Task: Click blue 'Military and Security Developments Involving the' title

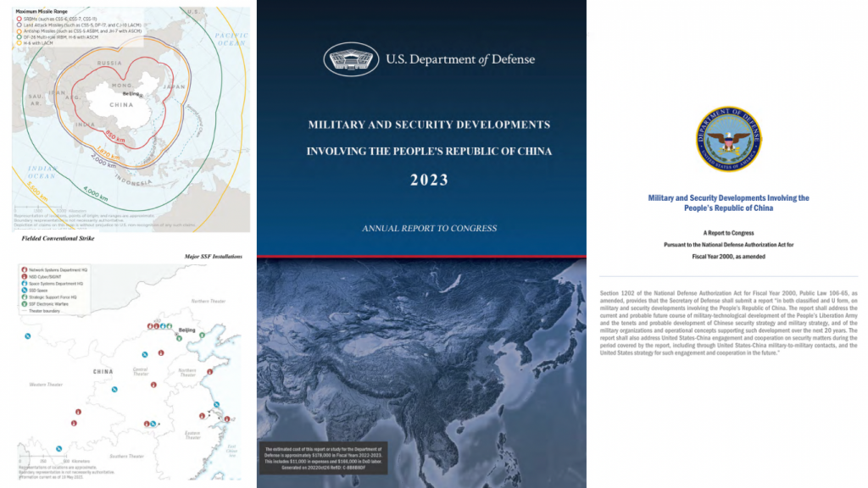Action: click(728, 197)
